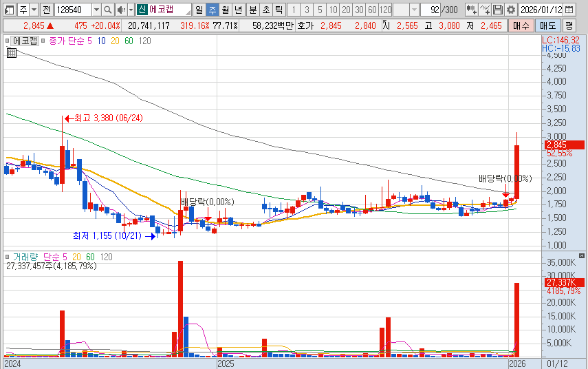Select the 일 daily chart period
Screen dimensions: 588x369
pyautogui.click(x=199, y=10)
